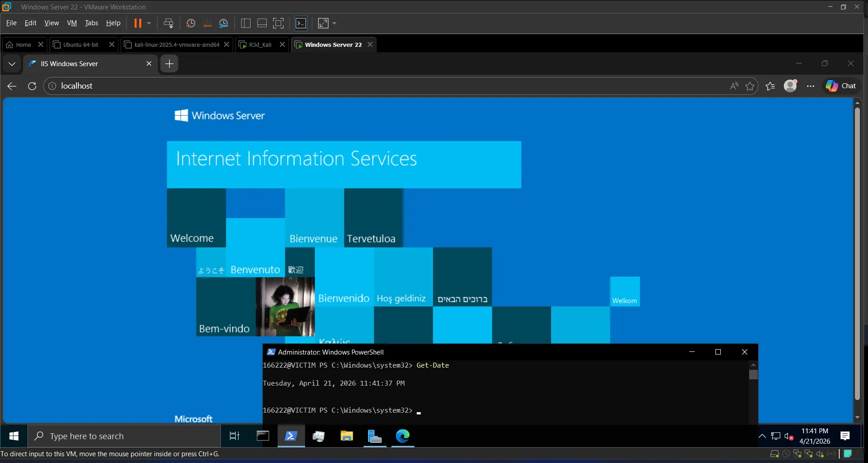
Task: Open File Explorer from the taskbar
Action: 346,436
